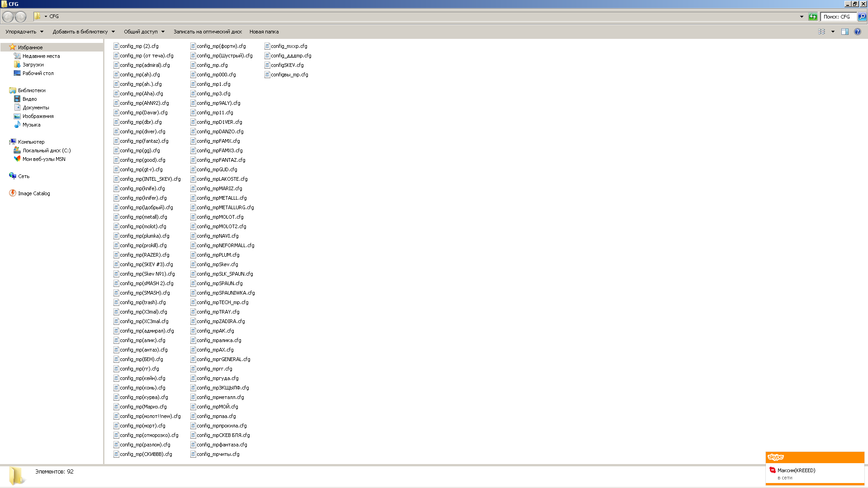Click the breadcrumb arrow before CFG
The width and height of the screenshot is (868, 488).
46,16
